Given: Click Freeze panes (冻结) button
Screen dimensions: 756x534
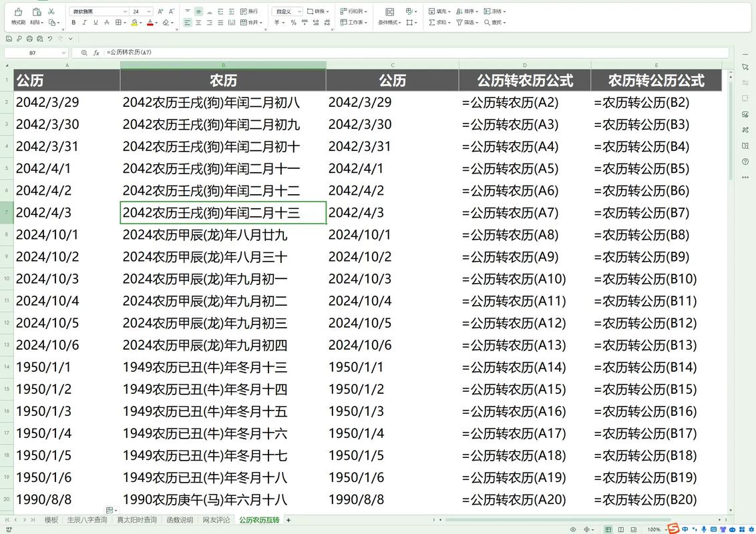Looking at the screenshot, I should pos(495,11).
